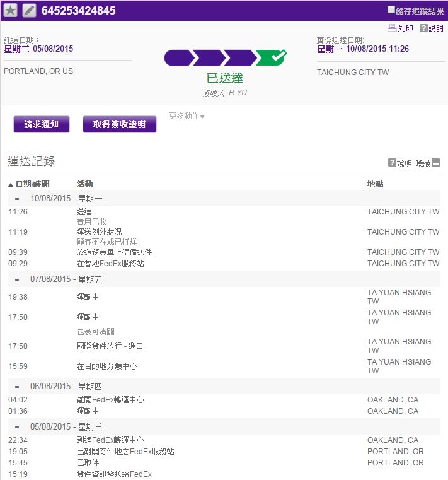Click the first purple progress segment

click(x=178, y=57)
